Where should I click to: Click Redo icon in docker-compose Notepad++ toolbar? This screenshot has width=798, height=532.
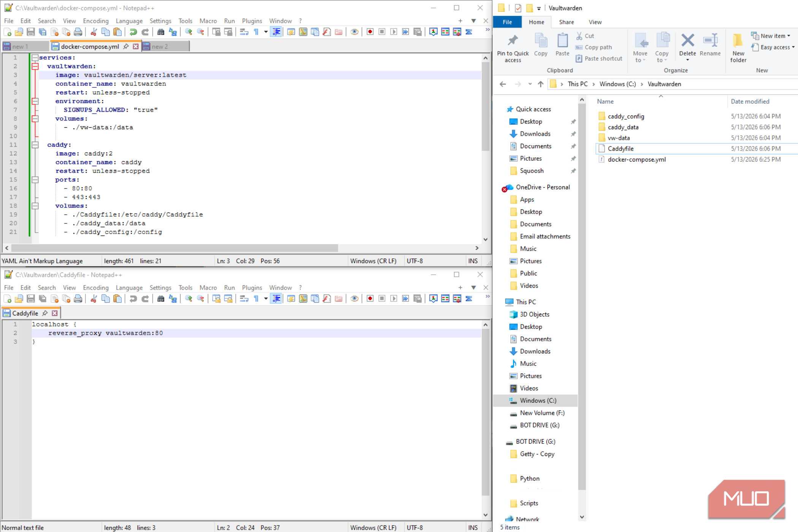tap(145, 32)
